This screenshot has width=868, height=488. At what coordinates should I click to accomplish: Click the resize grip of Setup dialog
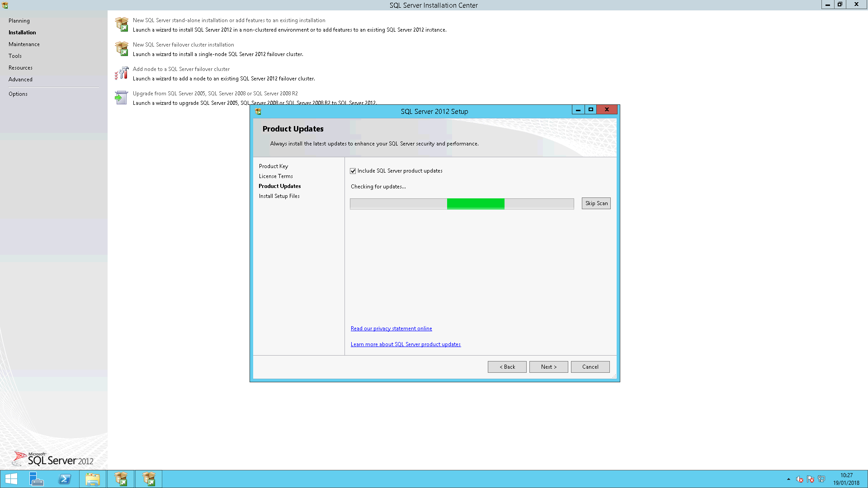click(x=614, y=376)
